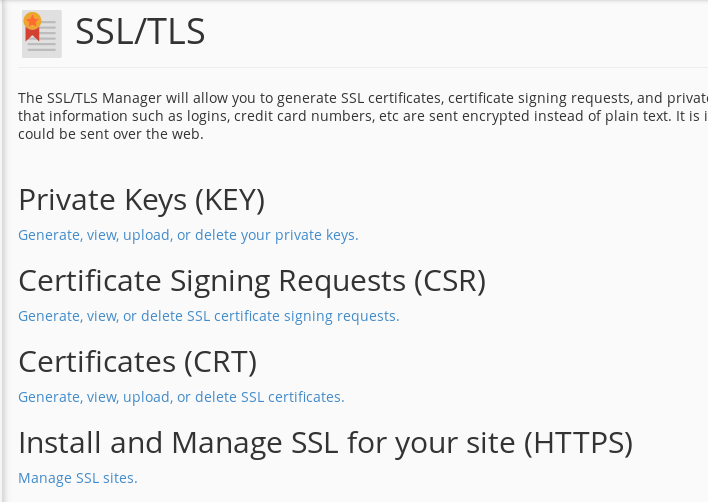This screenshot has width=708, height=502.
Task: Open the private keys management link
Action: (x=188, y=235)
